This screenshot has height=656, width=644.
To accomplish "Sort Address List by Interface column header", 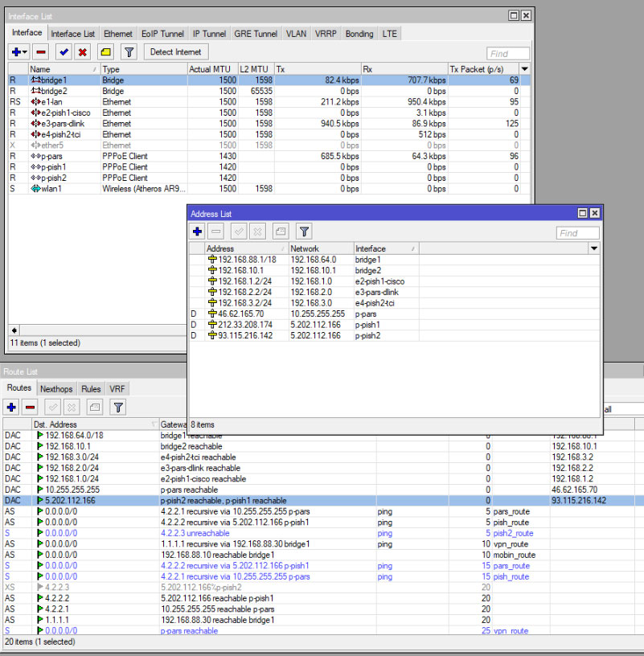I will pyautogui.click(x=386, y=248).
